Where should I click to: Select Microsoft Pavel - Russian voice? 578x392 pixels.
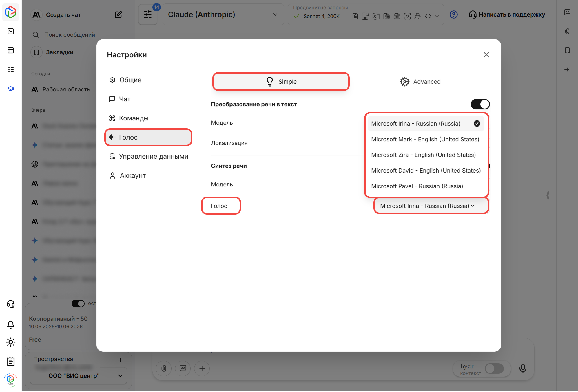(426, 186)
